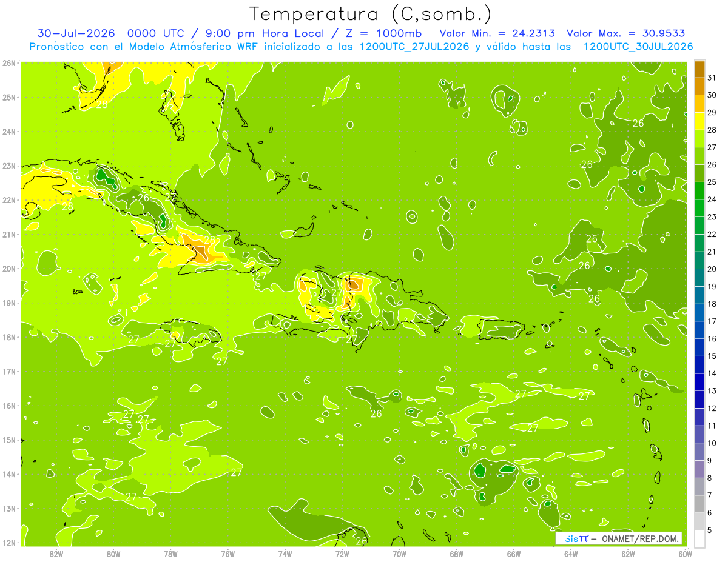
Task: Click yellow legend swatch between 28 and 29
Action: click(x=699, y=121)
